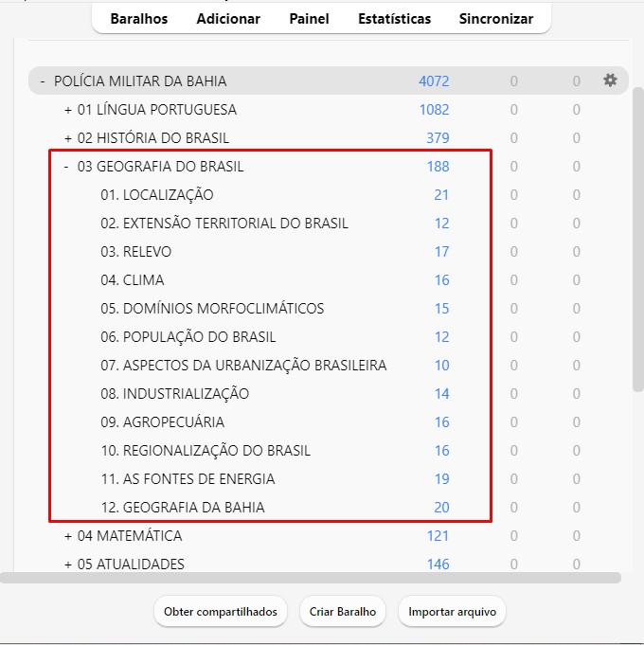Click the new-card count 4072
The image size is (644, 645).
click(434, 81)
